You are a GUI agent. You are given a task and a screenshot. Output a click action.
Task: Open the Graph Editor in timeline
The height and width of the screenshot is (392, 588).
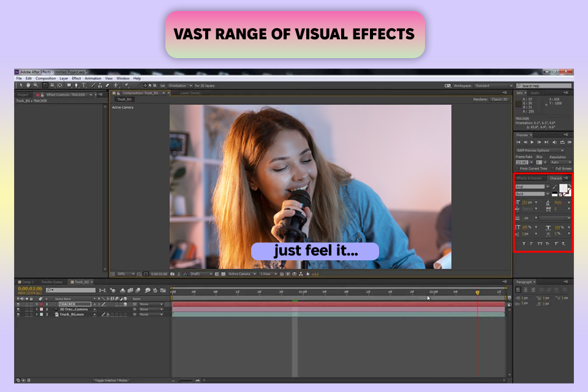click(x=163, y=290)
